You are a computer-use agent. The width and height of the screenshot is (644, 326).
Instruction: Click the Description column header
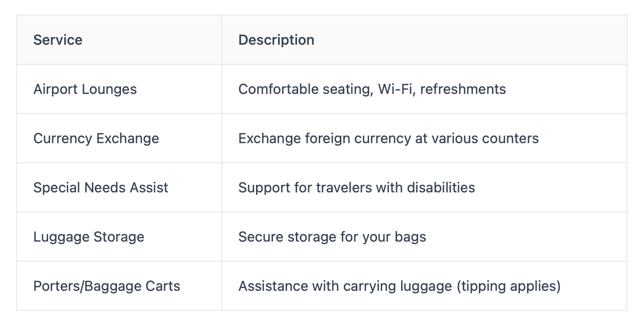[x=276, y=40]
